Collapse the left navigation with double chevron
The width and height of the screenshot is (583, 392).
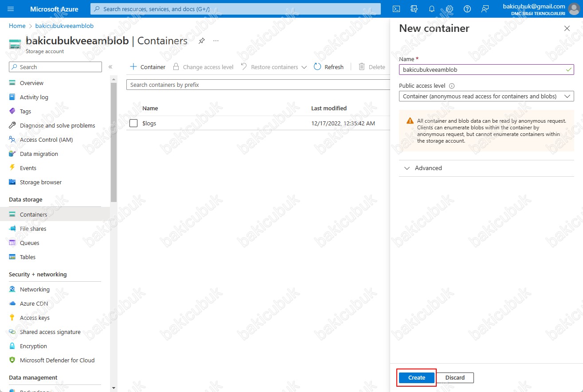[x=110, y=67]
